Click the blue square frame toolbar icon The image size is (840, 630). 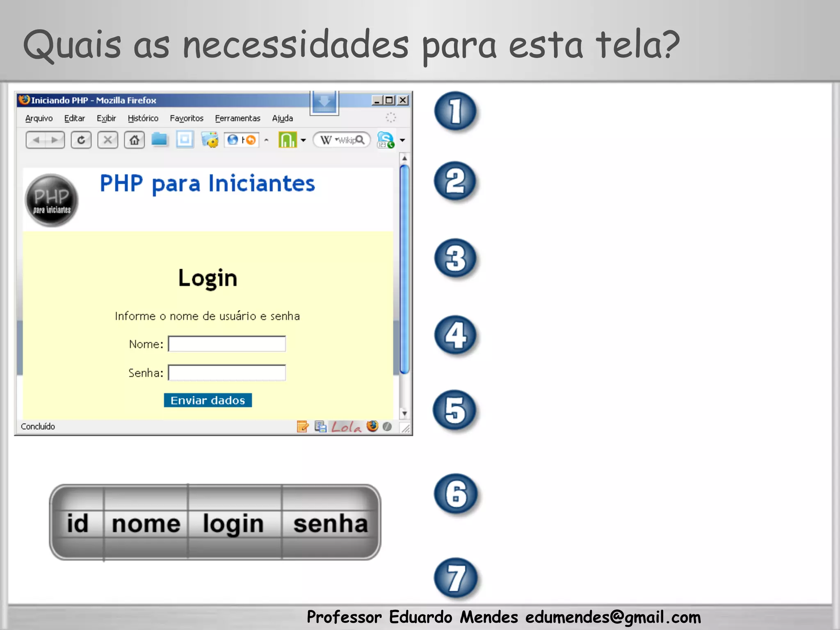click(x=185, y=139)
